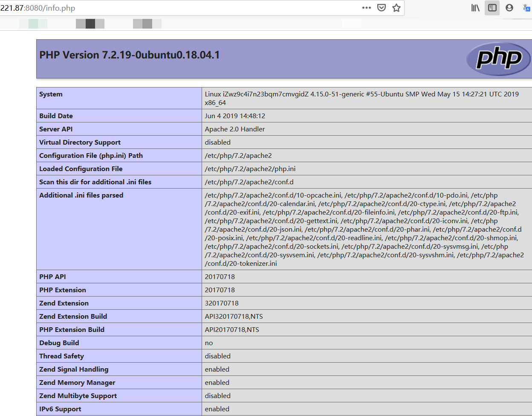
Task: Select the 'enabled' value for IPv6 Support
Action: coord(217,409)
